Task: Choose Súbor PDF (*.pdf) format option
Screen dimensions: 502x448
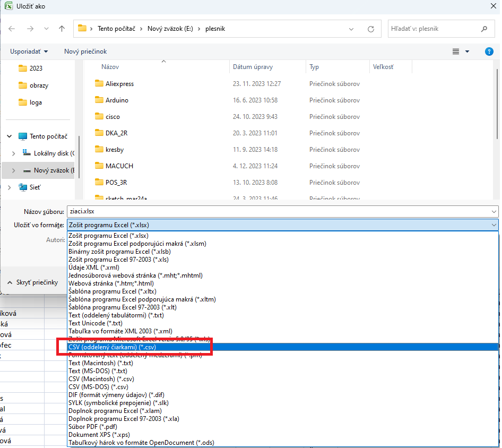Action: click(93, 427)
